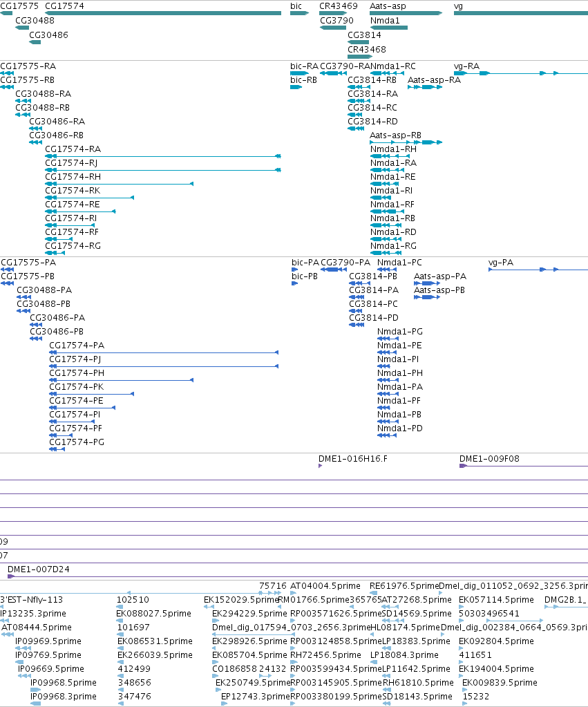The height and width of the screenshot is (707, 588).
Task: Click the EK194004.5prime EST label
Action: pos(496,669)
